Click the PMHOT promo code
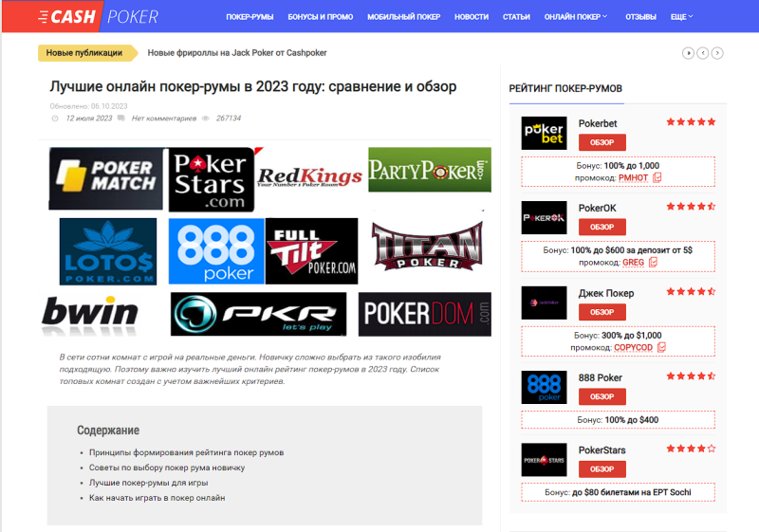The height and width of the screenshot is (532, 759). 633,178
